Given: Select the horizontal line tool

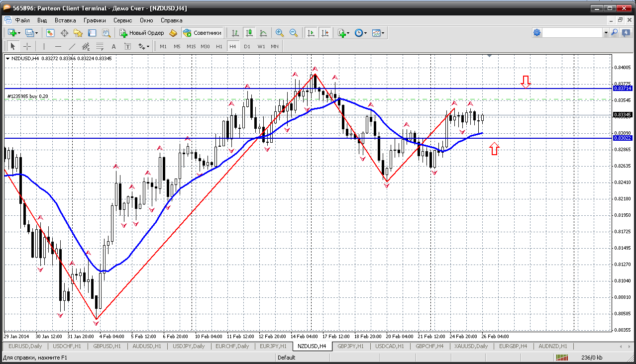Looking at the screenshot, I should (58, 46).
